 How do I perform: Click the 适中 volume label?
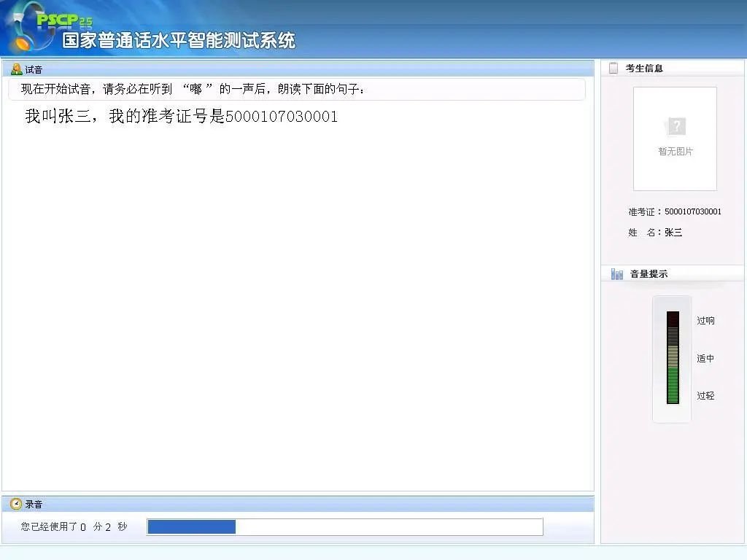(705, 359)
